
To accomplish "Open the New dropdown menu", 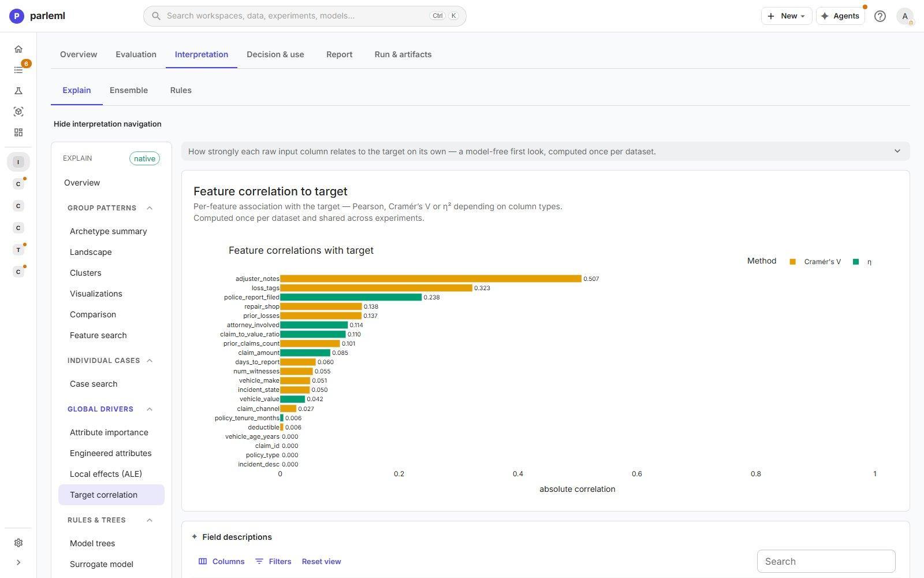I will [x=787, y=16].
